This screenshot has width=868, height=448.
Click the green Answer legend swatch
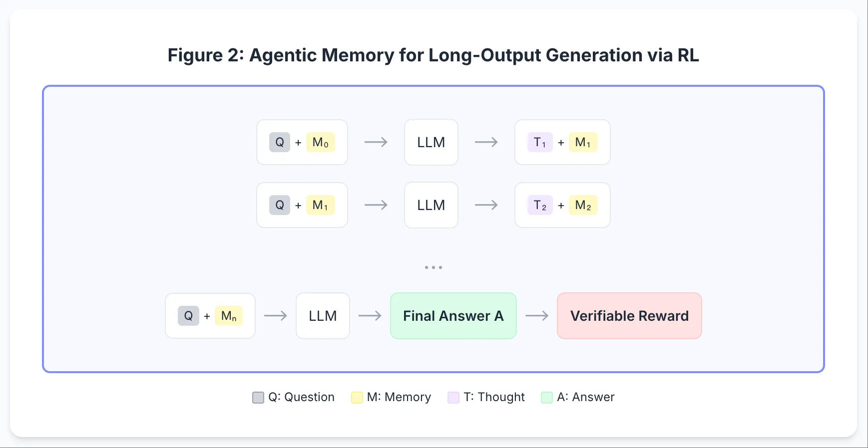(x=547, y=398)
